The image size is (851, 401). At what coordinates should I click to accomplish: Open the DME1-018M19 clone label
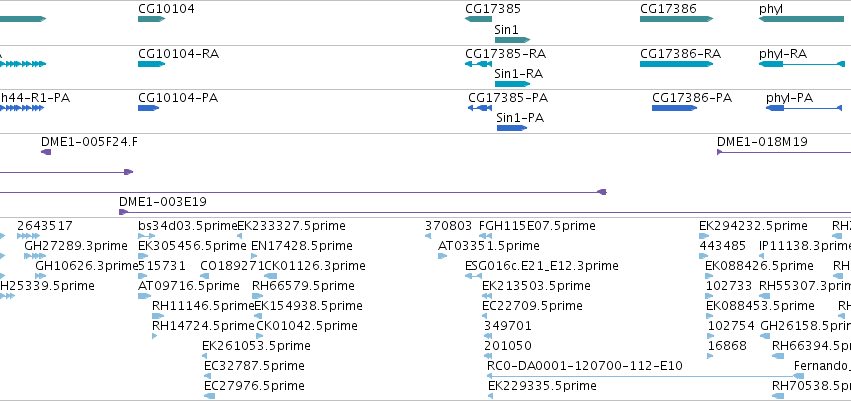(762, 142)
